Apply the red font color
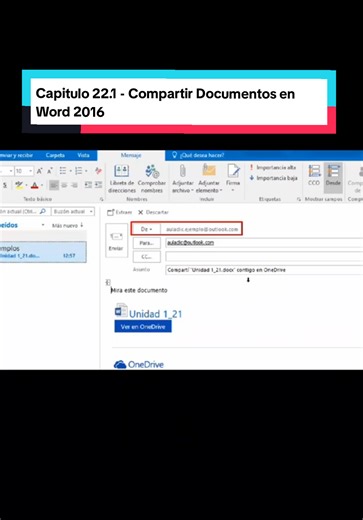 pyautogui.click(x=34, y=185)
